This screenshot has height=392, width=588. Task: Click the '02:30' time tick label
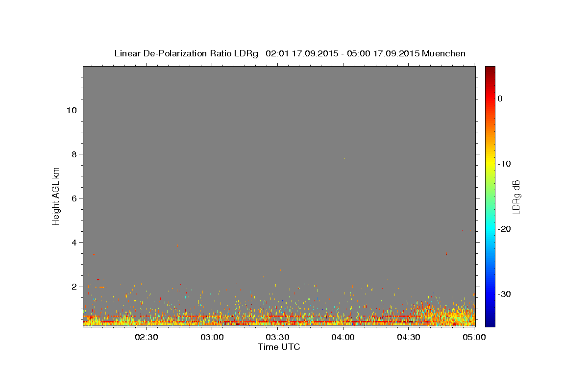[147, 337]
